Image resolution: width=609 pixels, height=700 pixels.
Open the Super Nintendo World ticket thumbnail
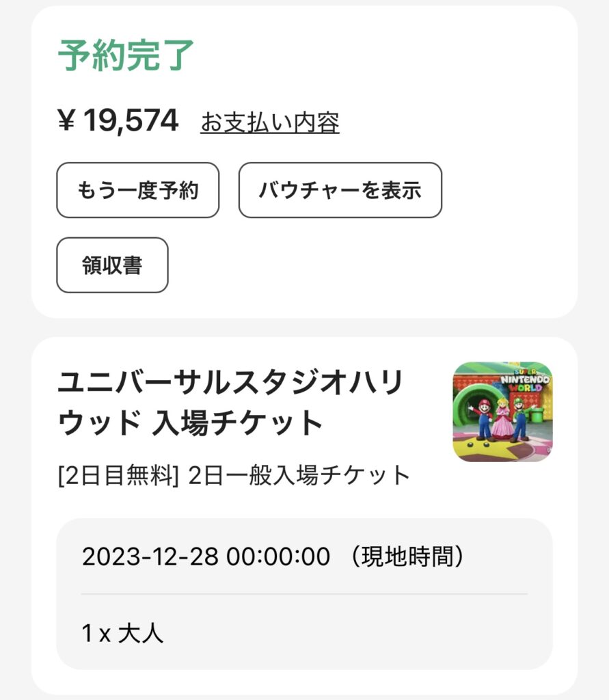tap(503, 412)
